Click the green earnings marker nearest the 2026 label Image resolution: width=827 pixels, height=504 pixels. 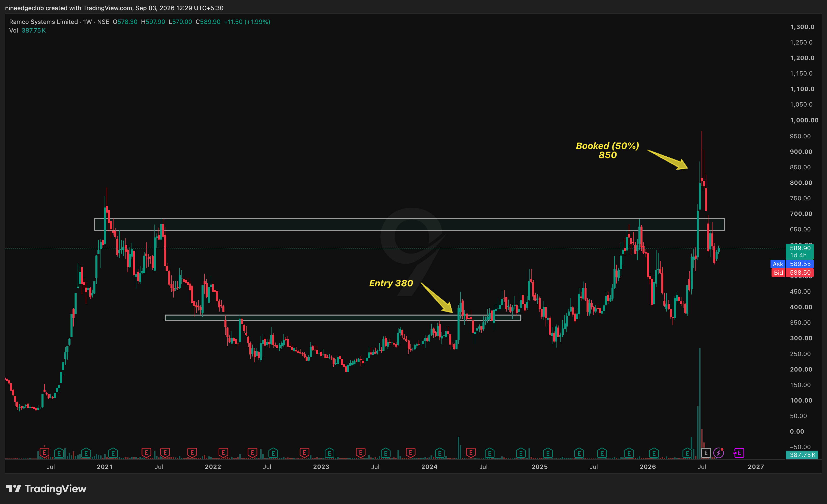tap(654, 453)
